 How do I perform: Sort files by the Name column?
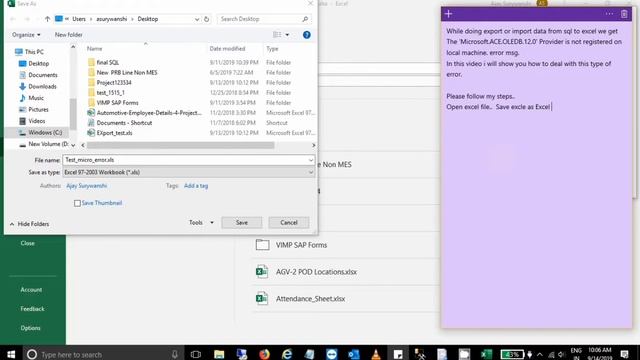(95, 49)
